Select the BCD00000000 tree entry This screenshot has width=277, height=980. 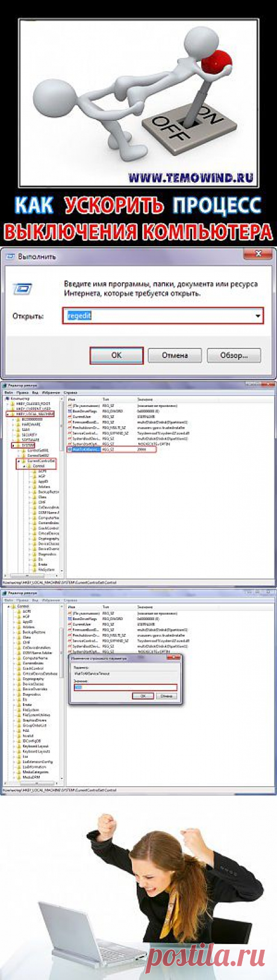point(32,420)
